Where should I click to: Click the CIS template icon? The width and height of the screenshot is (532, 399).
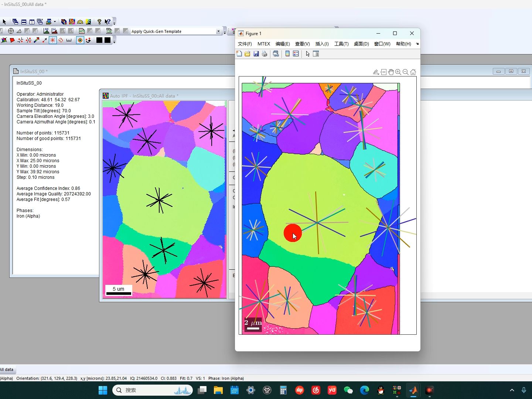pyautogui.click(x=109, y=31)
